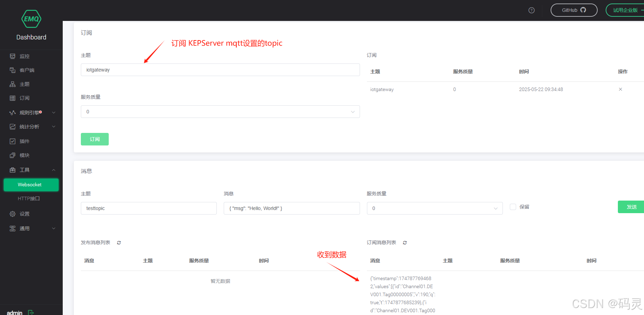644x315 pixels.
Task: Focus the subscribe topic field containing iotgateway
Action: click(220, 70)
